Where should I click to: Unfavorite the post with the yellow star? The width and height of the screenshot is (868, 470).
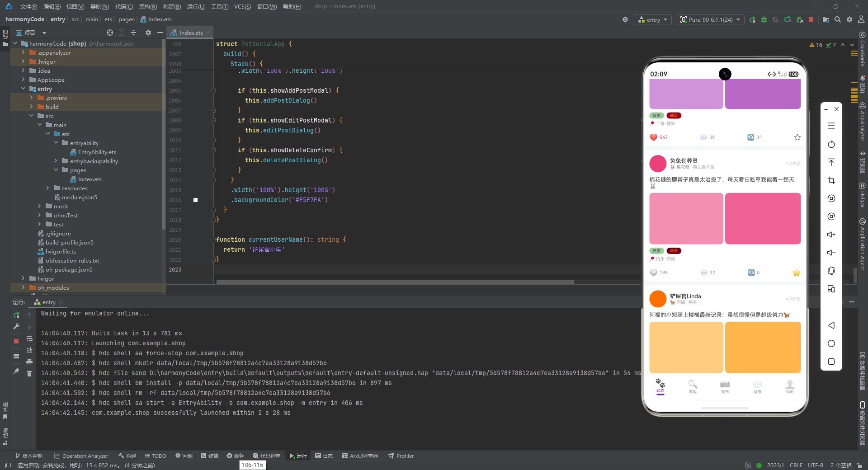(797, 273)
